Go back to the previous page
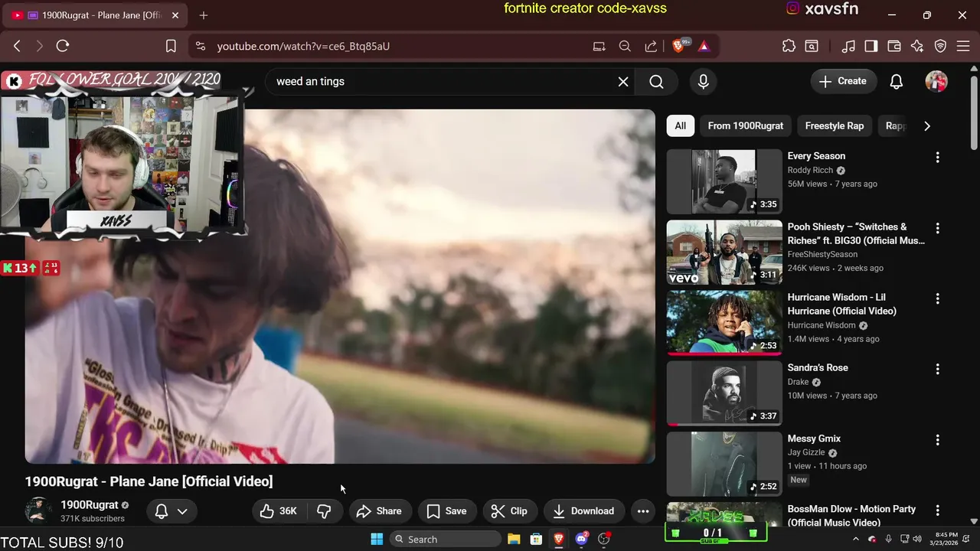The height and width of the screenshot is (551, 980). point(17,46)
